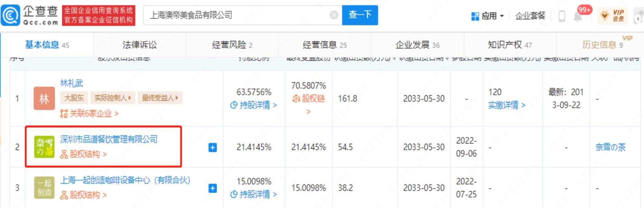644x208 pixels.
Task: Switch to the 经营信息 tab
Action: click(325, 45)
